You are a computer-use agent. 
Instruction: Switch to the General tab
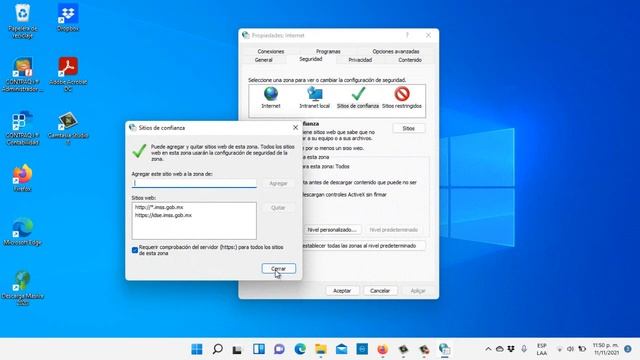click(264, 60)
